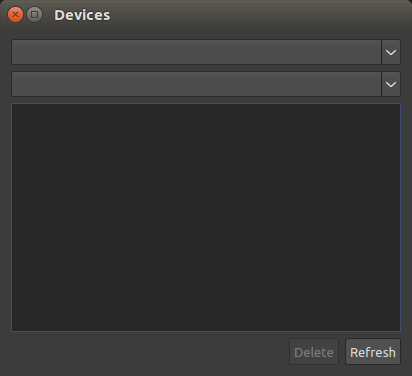Viewport: 412px width, 376px height.
Task: Expand the second dropdown arrow
Action: (x=391, y=84)
